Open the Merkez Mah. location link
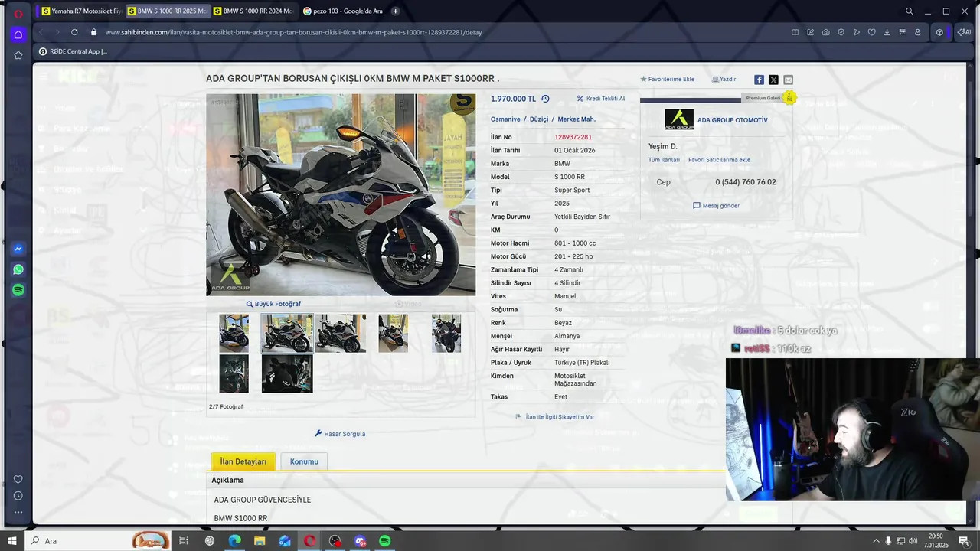Image resolution: width=980 pixels, height=551 pixels. click(577, 119)
